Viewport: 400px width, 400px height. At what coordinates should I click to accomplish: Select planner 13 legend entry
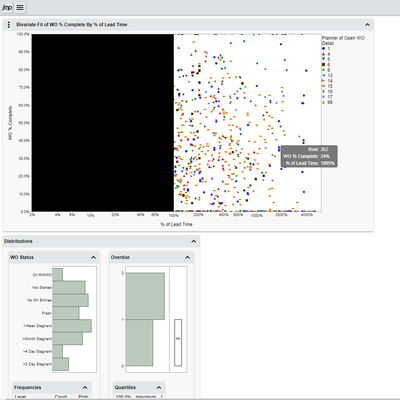pos(327,75)
